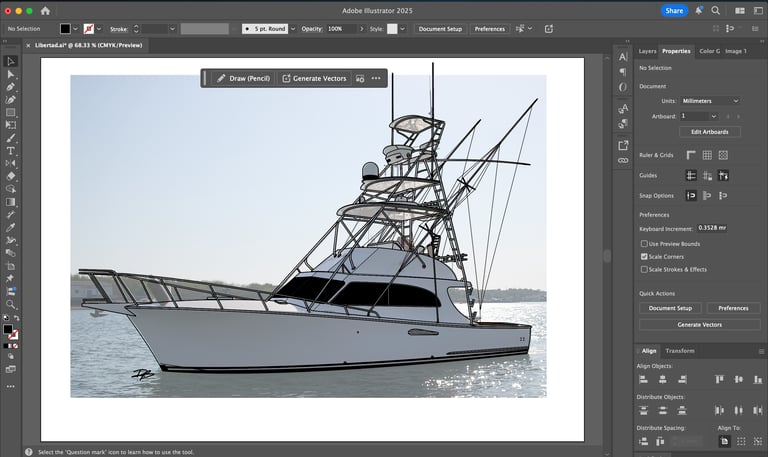
Task: Toggle Lock Guides icon
Action: coord(707,175)
